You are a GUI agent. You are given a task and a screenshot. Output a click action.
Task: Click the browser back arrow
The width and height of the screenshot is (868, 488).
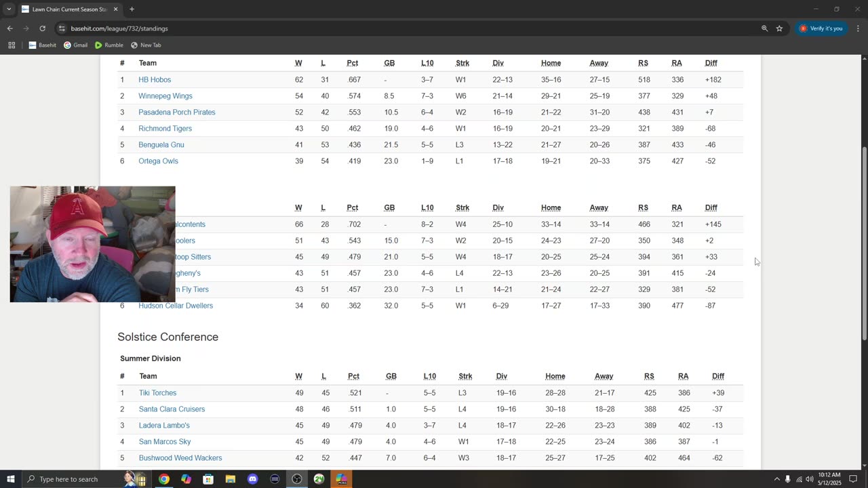pos(10,28)
